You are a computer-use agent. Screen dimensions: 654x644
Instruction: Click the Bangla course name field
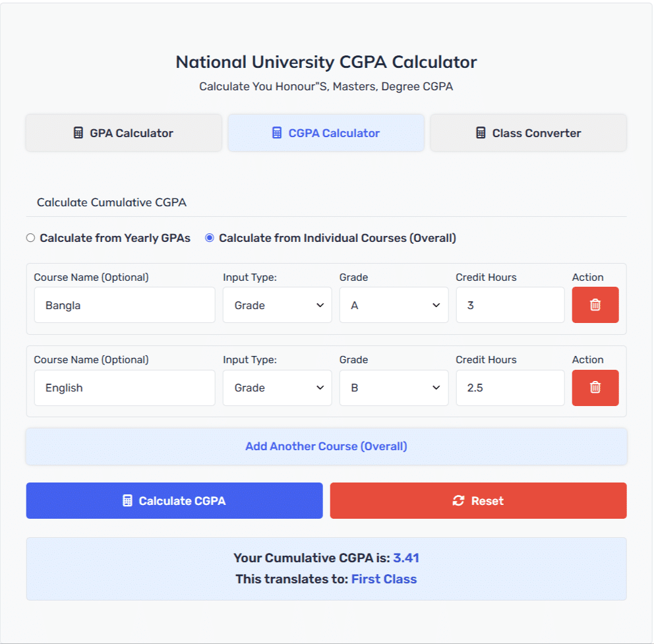125,305
